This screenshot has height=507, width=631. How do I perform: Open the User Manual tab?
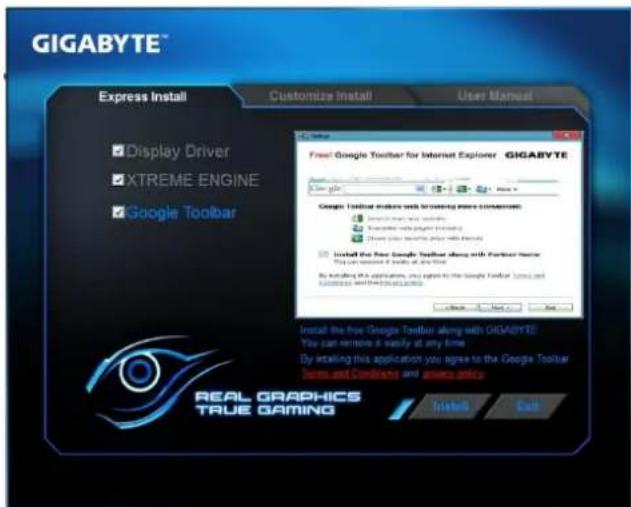click(495, 96)
